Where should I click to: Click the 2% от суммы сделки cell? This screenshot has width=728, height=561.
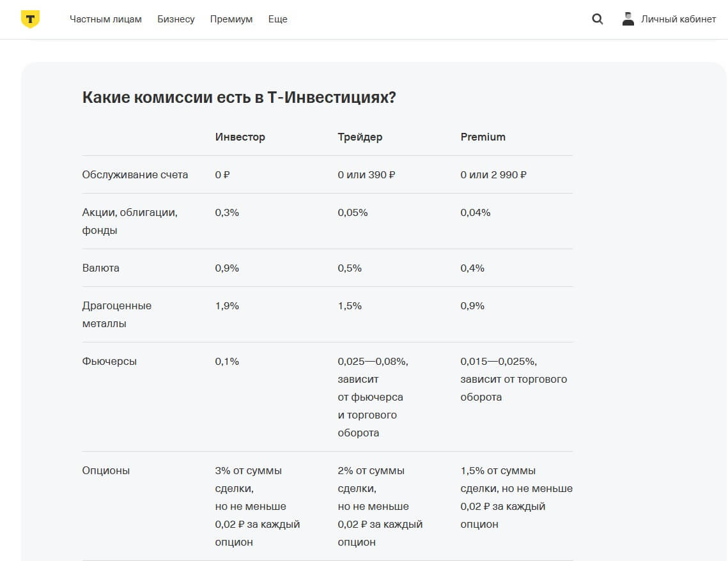380,506
